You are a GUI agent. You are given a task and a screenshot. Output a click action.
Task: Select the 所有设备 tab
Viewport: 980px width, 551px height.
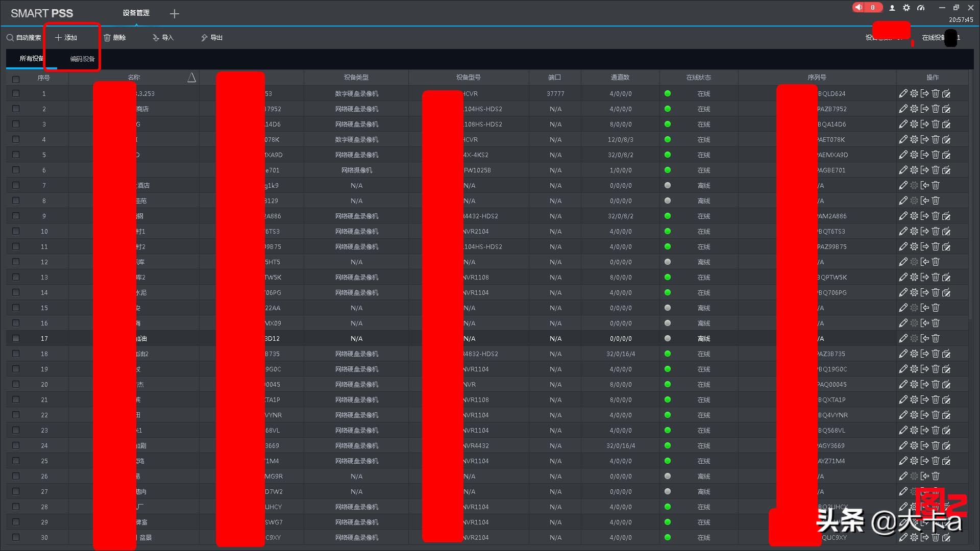click(31, 59)
